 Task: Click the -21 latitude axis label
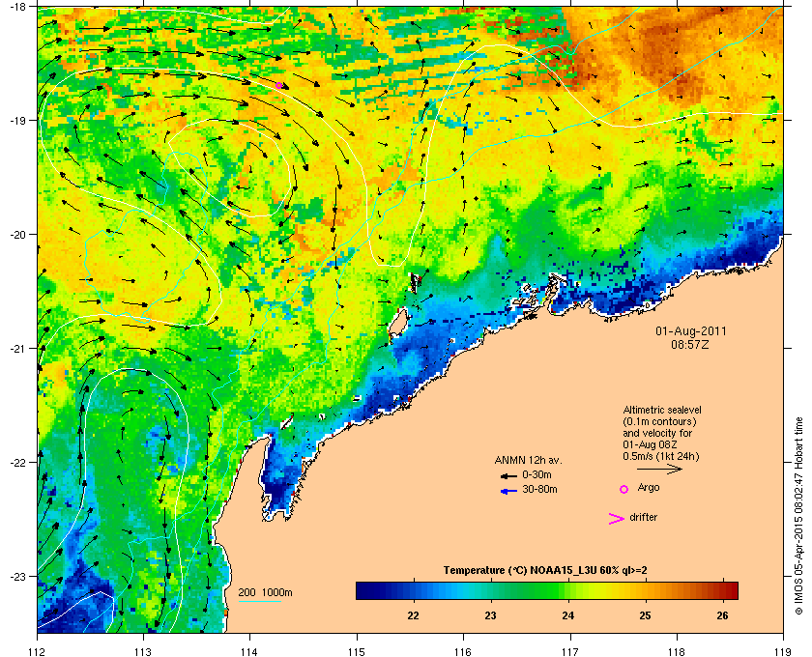pos(17,349)
